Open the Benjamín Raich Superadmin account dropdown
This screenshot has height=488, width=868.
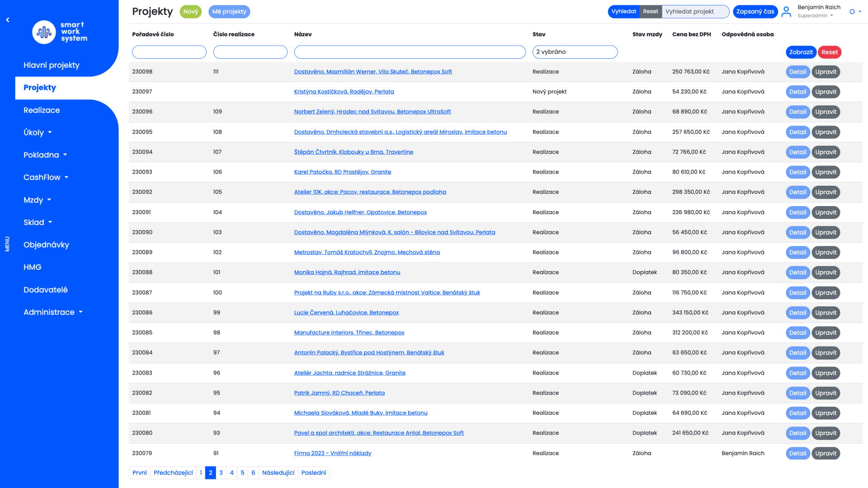[818, 11]
